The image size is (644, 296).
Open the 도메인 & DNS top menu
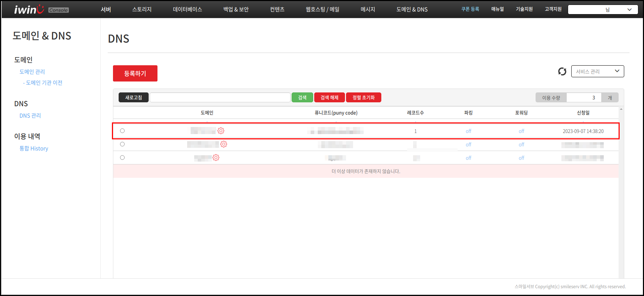click(x=412, y=10)
